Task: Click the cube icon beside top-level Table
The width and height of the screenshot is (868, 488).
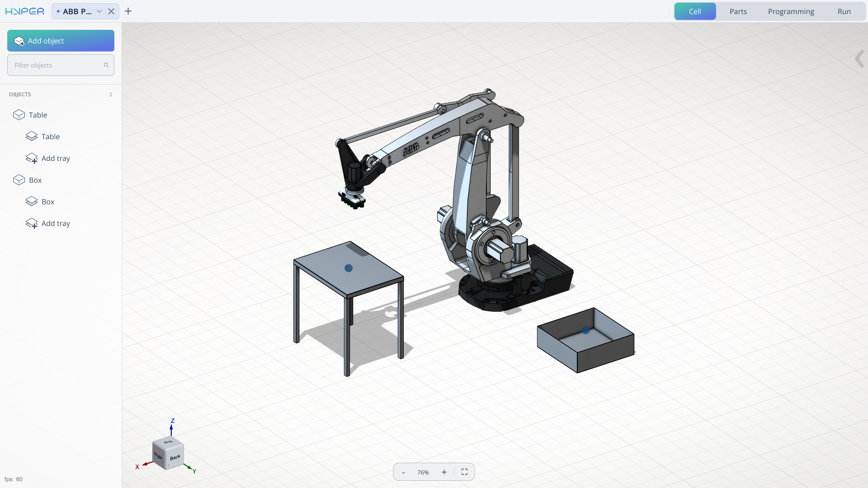Action: [x=19, y=115]
